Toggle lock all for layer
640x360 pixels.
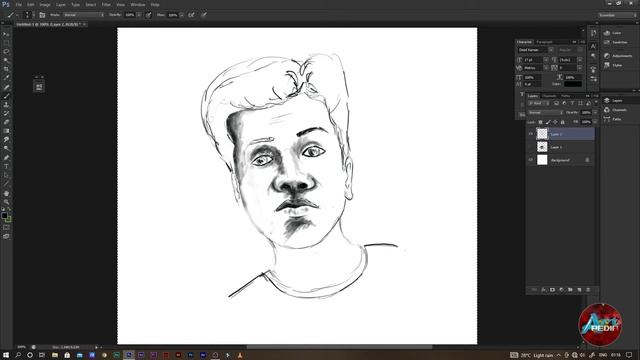click(x=562, y=122)
